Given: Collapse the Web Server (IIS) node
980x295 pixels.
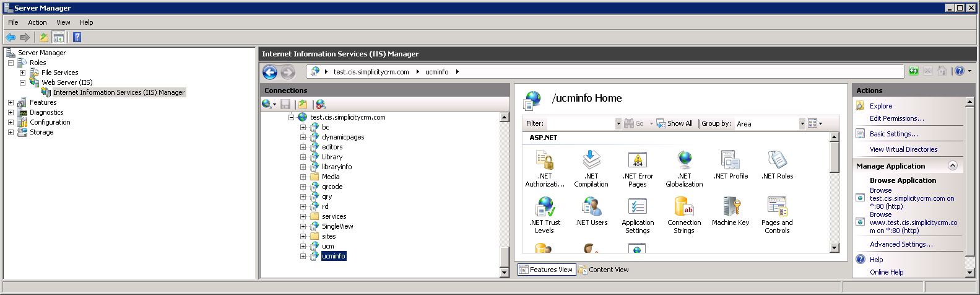Looking at the screenshot, I should point(22,82).
